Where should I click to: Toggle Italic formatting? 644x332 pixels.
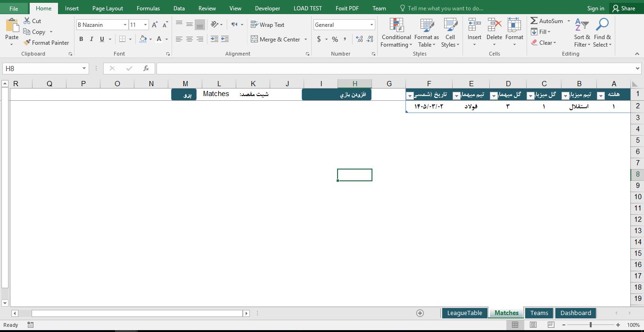(91, 39)
